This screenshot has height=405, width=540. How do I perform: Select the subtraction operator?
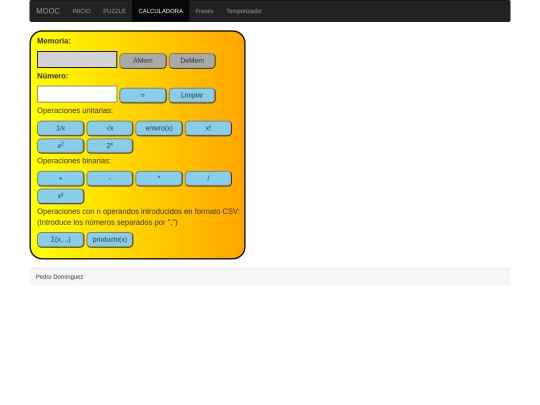coord(110,178)
